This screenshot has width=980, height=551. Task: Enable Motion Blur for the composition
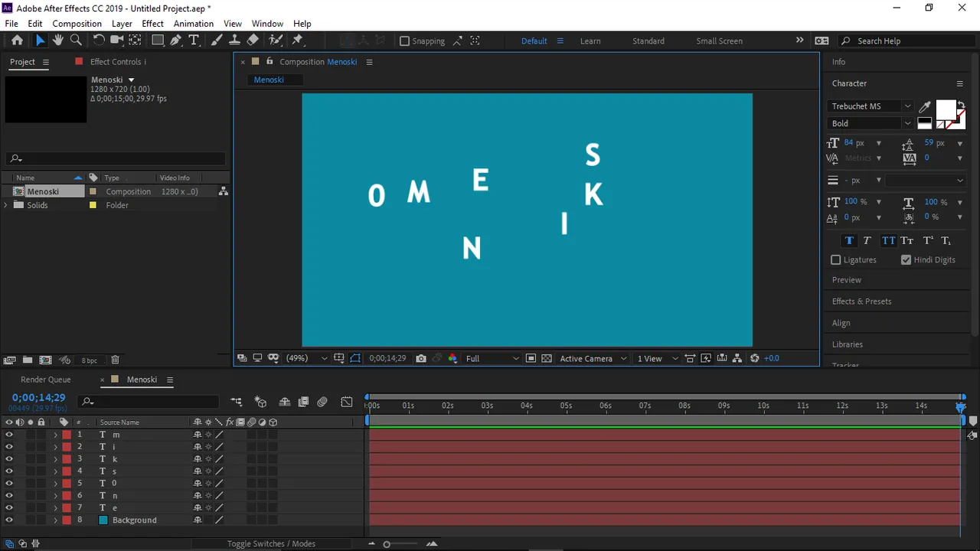click(x=322, y=402)
